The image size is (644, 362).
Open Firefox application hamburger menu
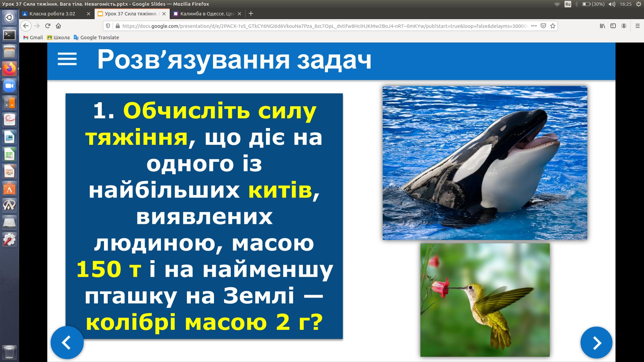tap(638, 26)
